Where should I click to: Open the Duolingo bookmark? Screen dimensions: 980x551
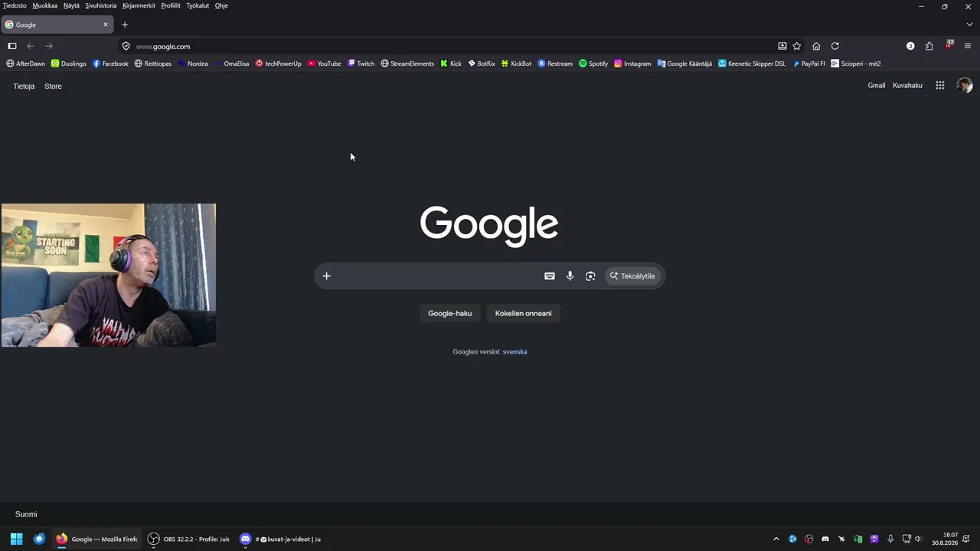68,64
